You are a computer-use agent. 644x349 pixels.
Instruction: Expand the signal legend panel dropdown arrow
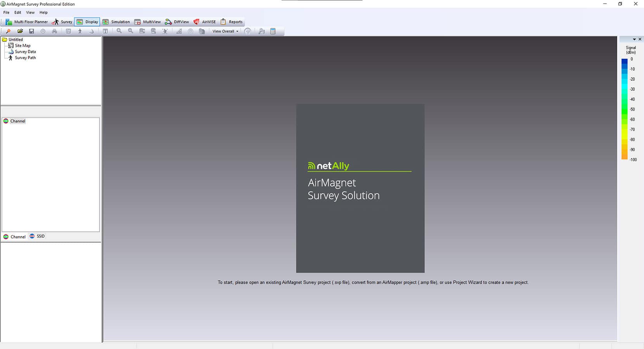pyautogui.click(x=634, y=39)
